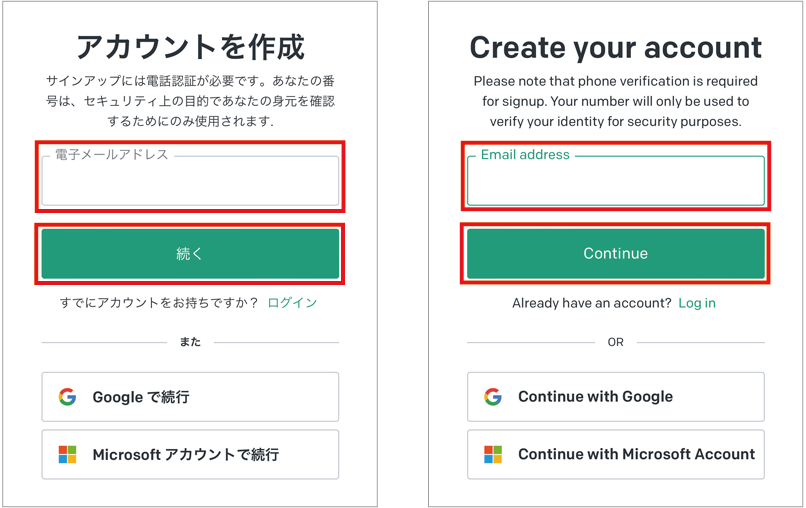
Task: Click the English phone verification notice text
Action: [x=616, y=101]
